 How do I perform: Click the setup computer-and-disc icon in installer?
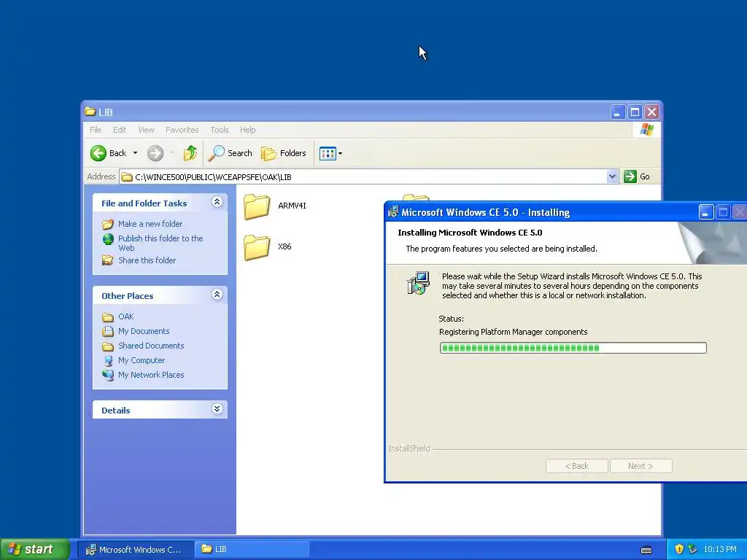pyautogui.click(x=418, y=284)
